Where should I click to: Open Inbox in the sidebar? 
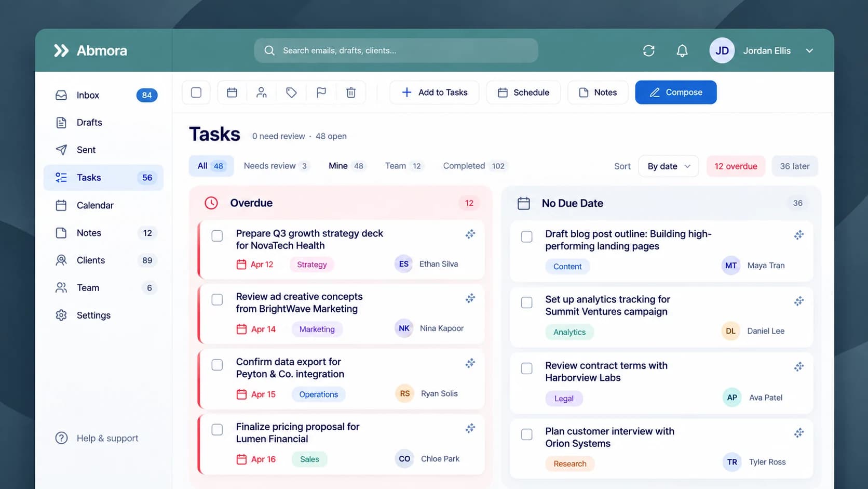103,95
